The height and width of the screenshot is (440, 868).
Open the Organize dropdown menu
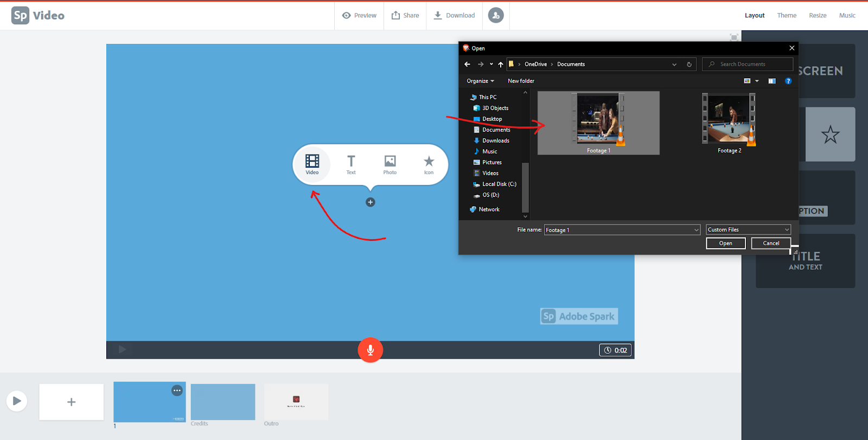(480, 81)
